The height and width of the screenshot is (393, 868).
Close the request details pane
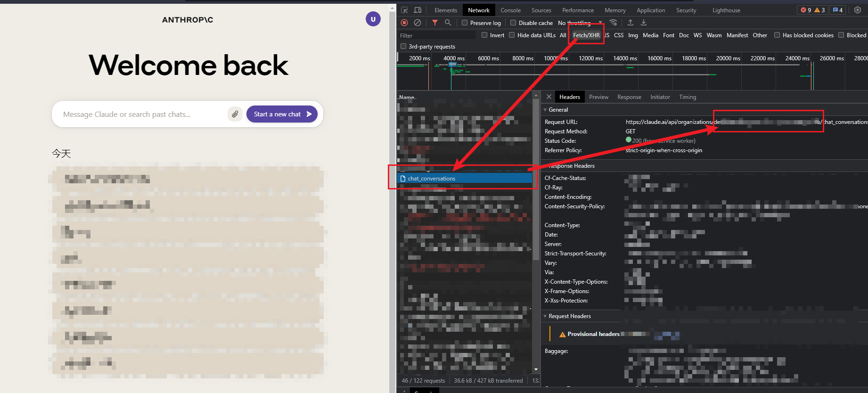click(549, 97)
